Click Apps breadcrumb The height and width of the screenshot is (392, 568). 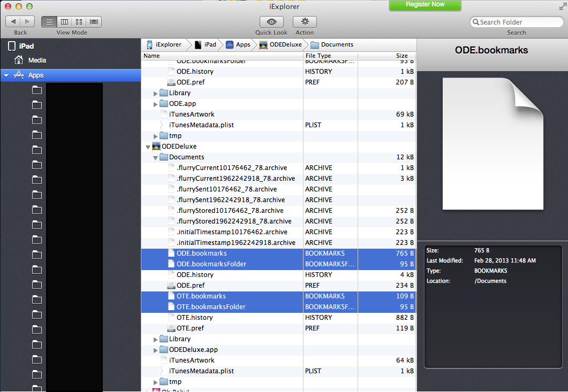(x=238, y=44)
